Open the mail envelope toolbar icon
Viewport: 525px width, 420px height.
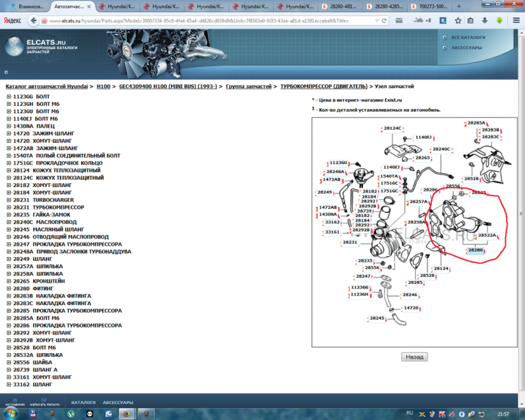pos(399,21)
